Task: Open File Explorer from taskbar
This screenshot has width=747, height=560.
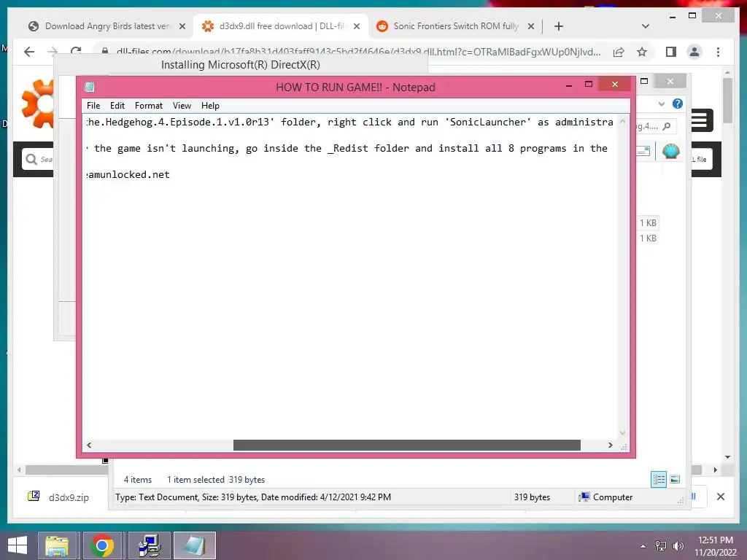Action: (x=57, y=545)
